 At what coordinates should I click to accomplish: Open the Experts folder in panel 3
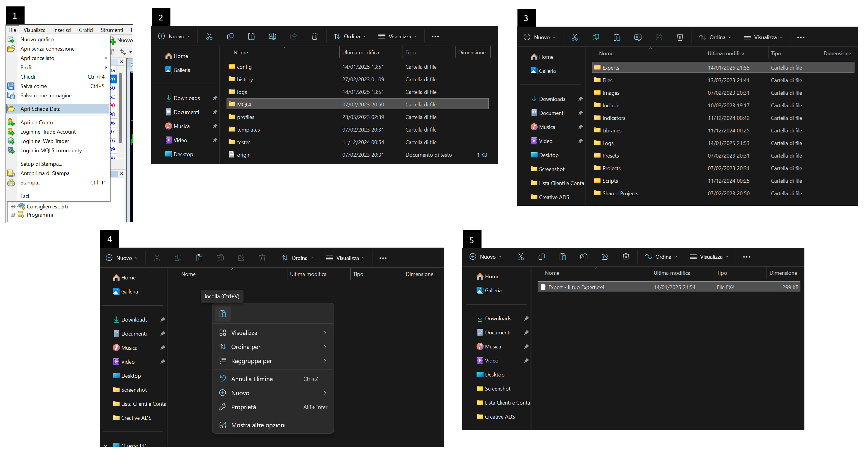coord(610,68)
